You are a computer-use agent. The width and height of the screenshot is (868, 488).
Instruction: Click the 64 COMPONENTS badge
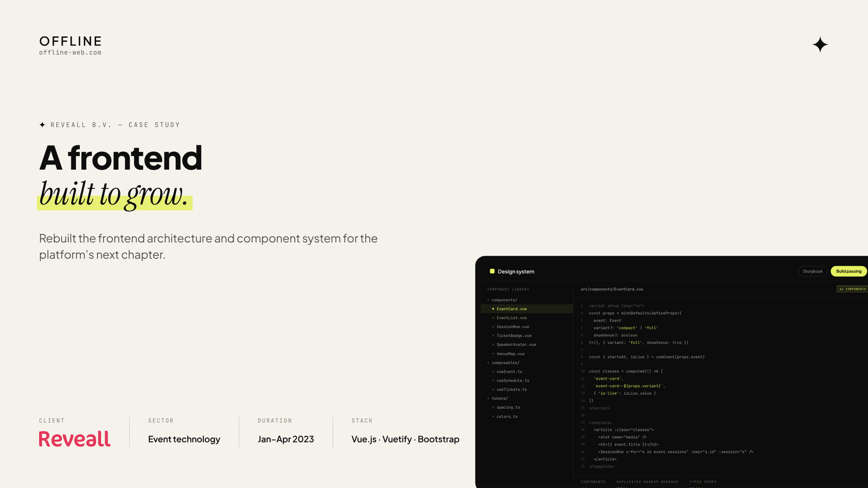tap(852, 289)
